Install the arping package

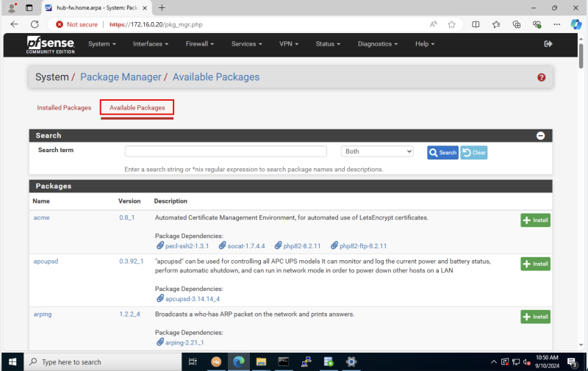[x=535, y=317]
